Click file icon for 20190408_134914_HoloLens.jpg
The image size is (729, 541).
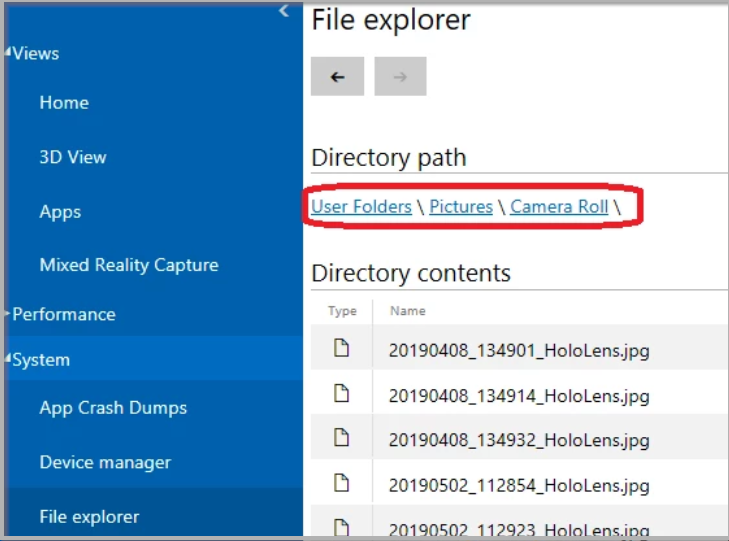point(341,394)
